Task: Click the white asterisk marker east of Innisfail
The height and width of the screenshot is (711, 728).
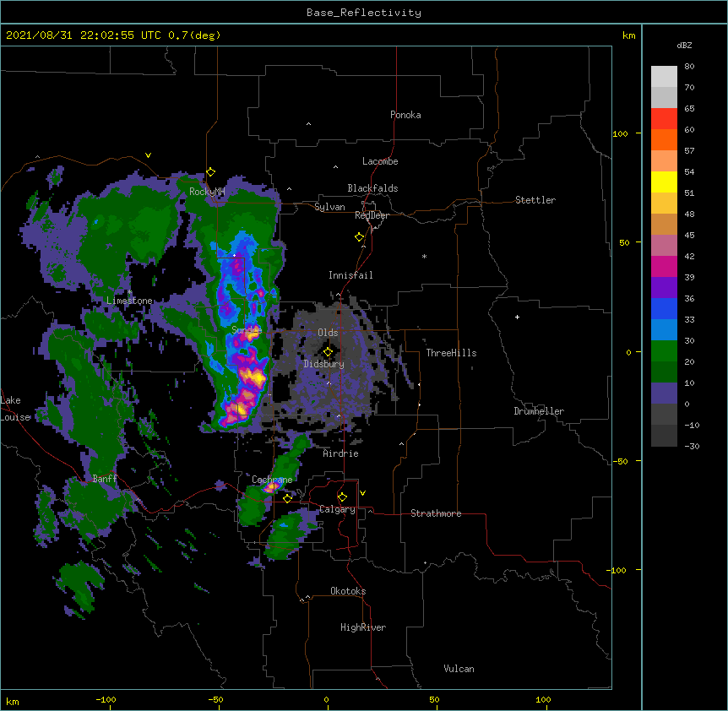Action: 424,256
